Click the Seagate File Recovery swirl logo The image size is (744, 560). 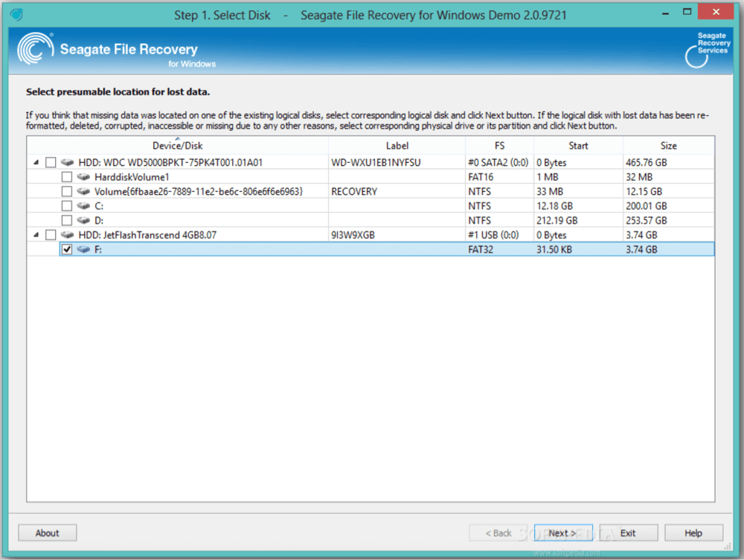point(35,49)
